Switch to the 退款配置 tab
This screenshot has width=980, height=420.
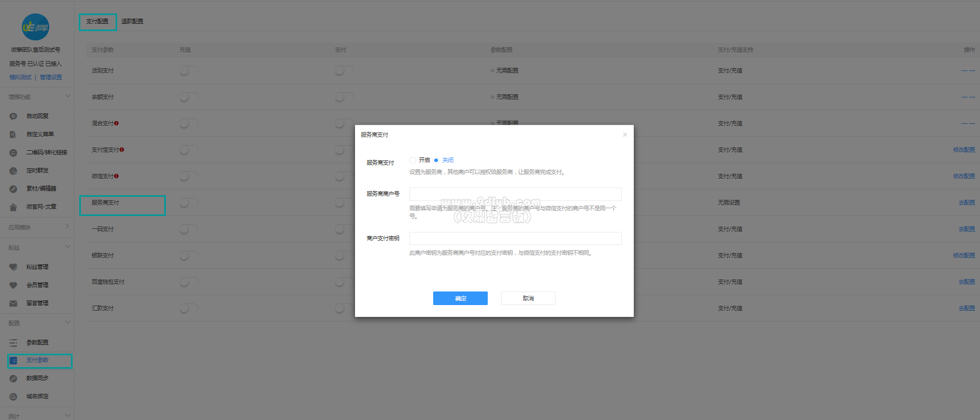click(x=132, y=22)
